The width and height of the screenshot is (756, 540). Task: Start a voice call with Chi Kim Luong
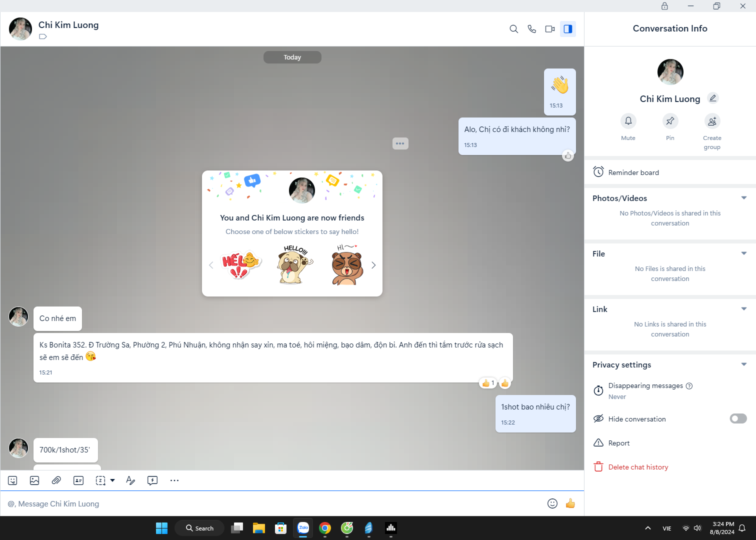[531, 29]
